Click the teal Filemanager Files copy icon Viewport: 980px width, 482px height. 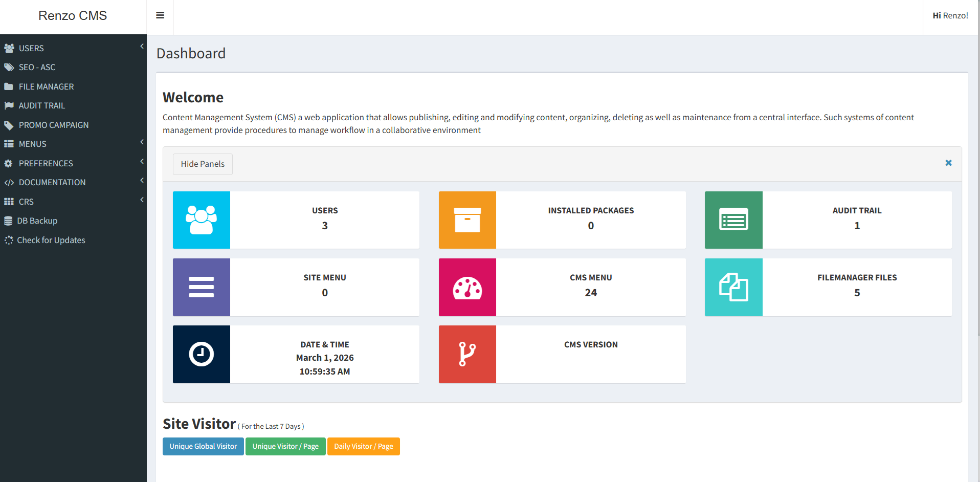[733, 287]
